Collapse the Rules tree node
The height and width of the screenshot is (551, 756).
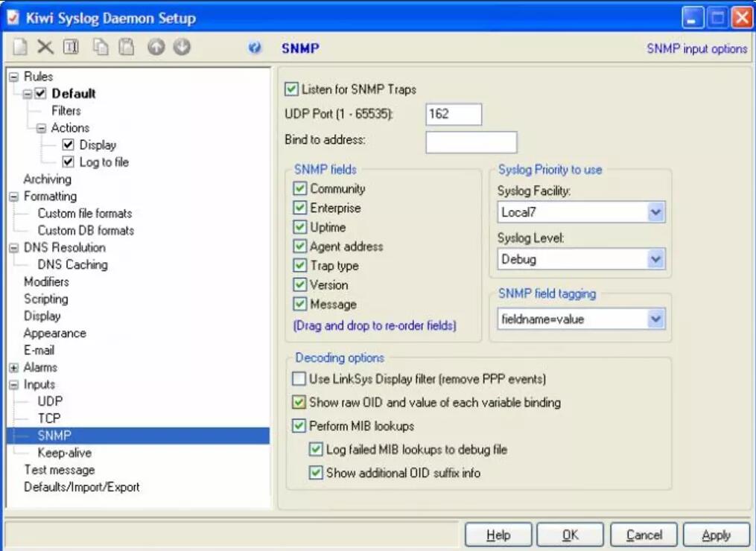pos(14,77)
